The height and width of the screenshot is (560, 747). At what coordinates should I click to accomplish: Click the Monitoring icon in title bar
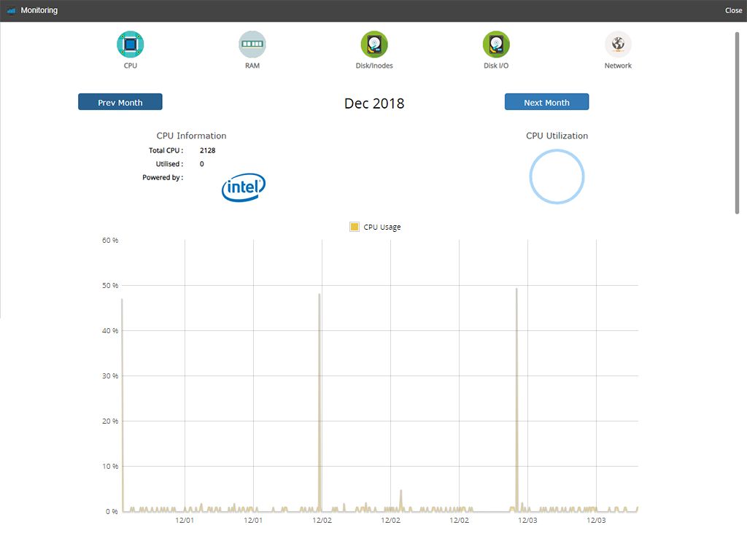tap(11, 11)
